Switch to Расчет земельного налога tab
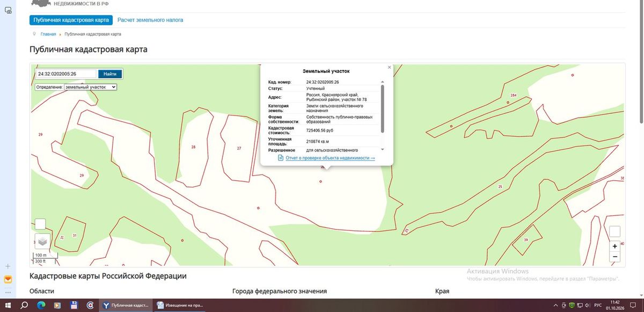Viewport: 644px width, 312px height. point(150,20)
